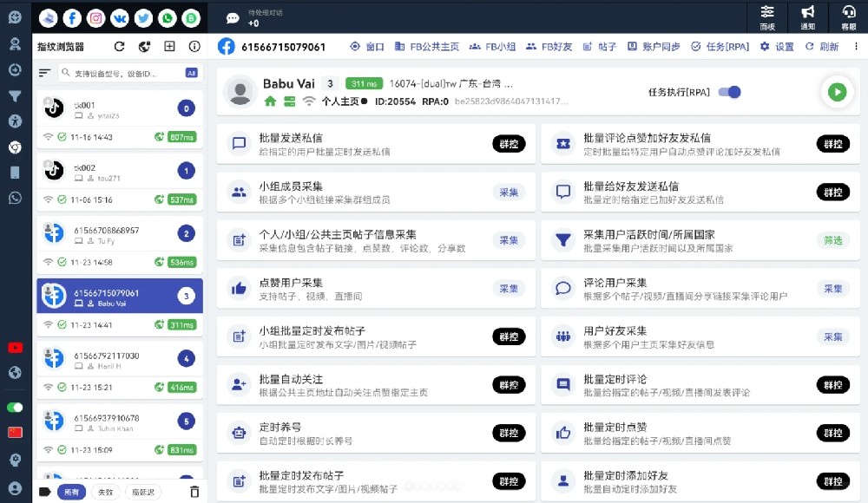Screen dimensions: 868x503
Task: Open the 面板 panel settings icon
Action: pos(767,17)
